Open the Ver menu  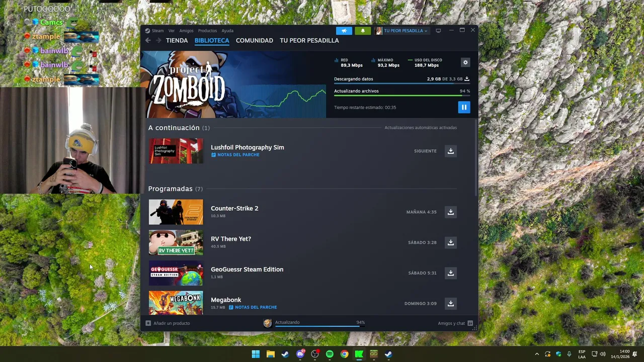coord(172,31)
